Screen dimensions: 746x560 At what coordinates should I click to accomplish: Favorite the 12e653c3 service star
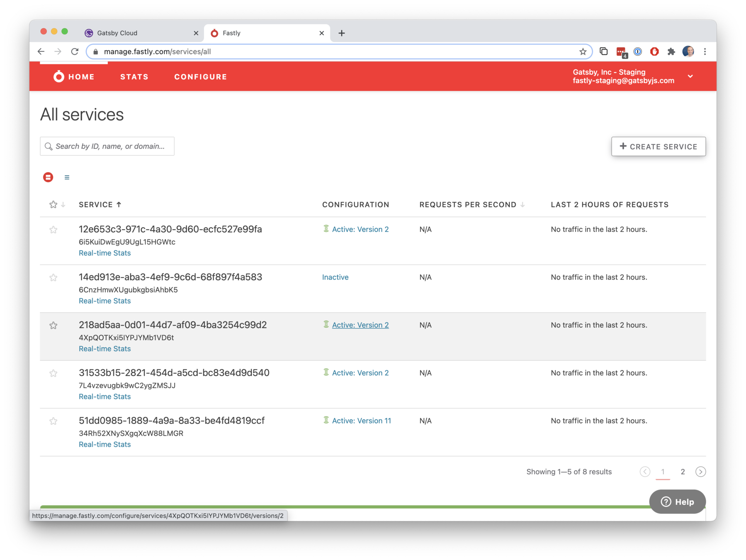click(x=53, y=230)
